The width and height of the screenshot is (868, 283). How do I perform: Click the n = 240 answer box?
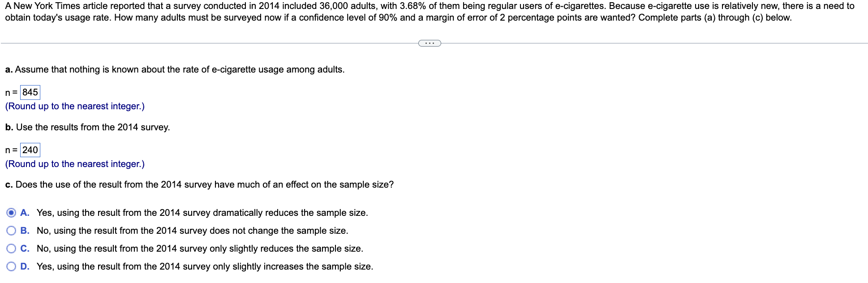tap(30, 150)
